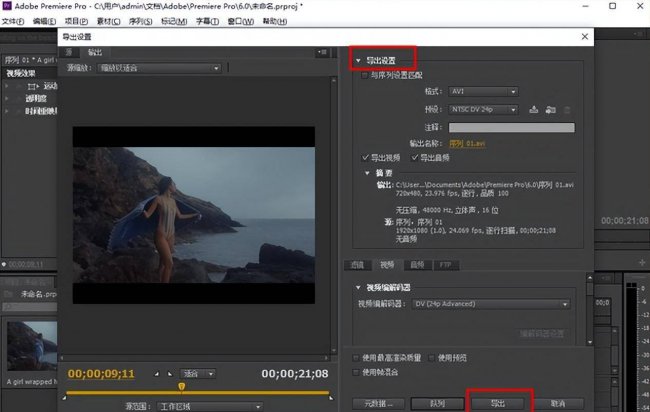
Task: Open the 源缩放 scaling dropdown
Action: (159, 68)
